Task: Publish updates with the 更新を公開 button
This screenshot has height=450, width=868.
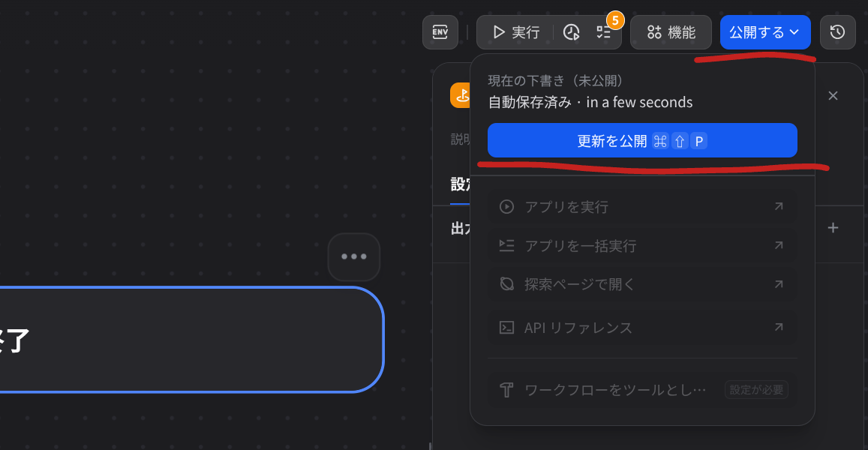Action: click(642, 140)
